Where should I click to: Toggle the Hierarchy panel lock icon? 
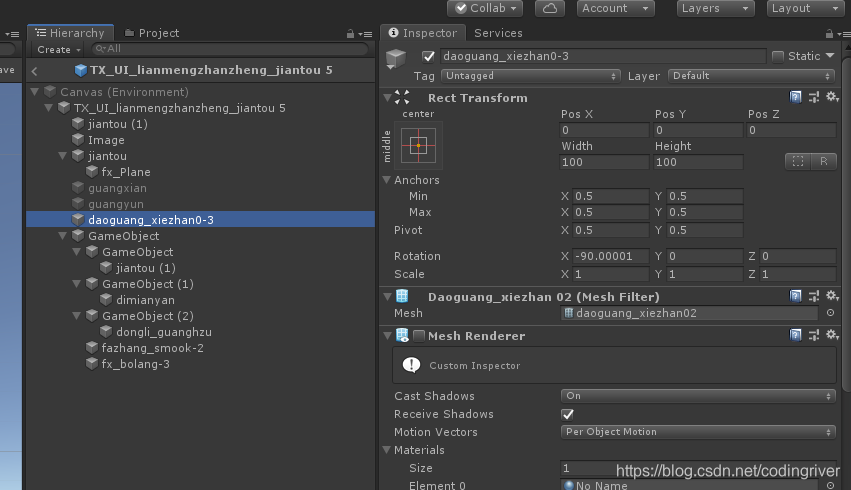[350, 34]
